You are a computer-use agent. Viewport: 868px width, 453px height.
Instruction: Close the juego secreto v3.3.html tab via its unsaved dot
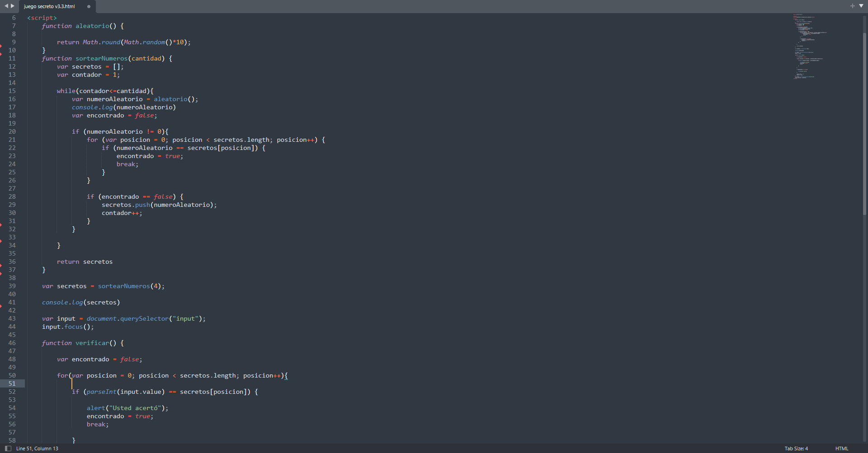coord(89,6)
